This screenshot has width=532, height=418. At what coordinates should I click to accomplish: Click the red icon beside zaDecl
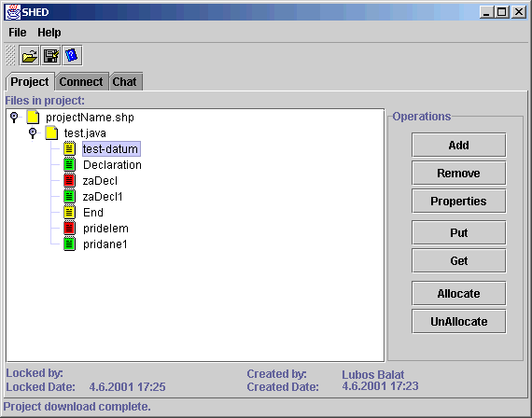tap(70, 180)
